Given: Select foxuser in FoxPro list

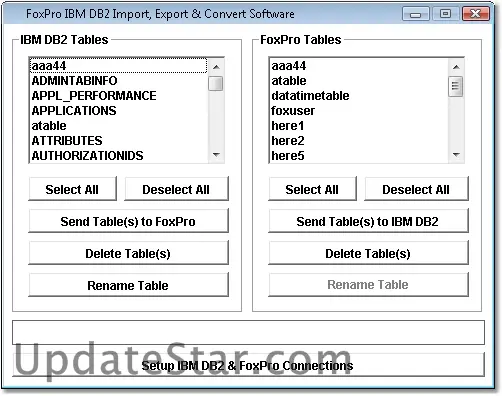Looking at the screenshot, I should [359, 111].
